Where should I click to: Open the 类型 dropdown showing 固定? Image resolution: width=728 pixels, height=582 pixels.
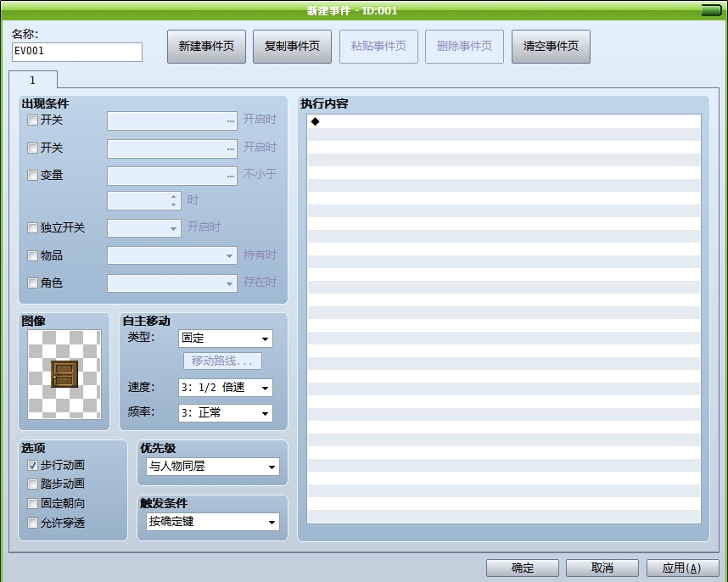click(225, 339)
